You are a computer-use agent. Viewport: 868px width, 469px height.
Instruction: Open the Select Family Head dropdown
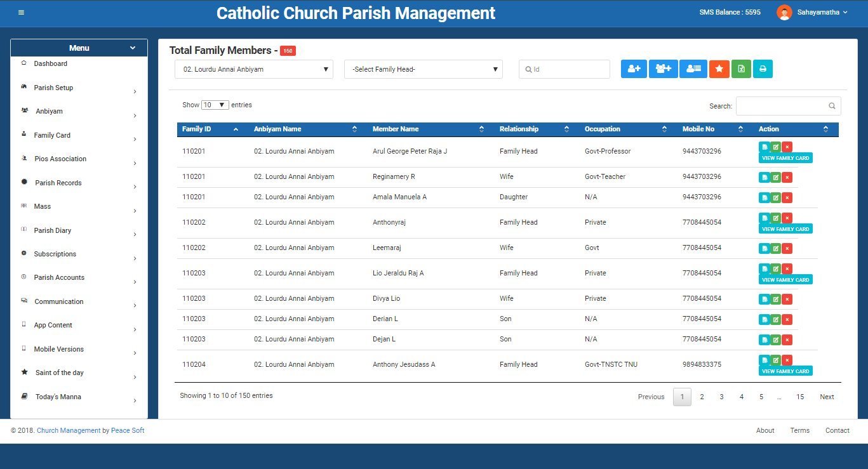click(423, 69)
